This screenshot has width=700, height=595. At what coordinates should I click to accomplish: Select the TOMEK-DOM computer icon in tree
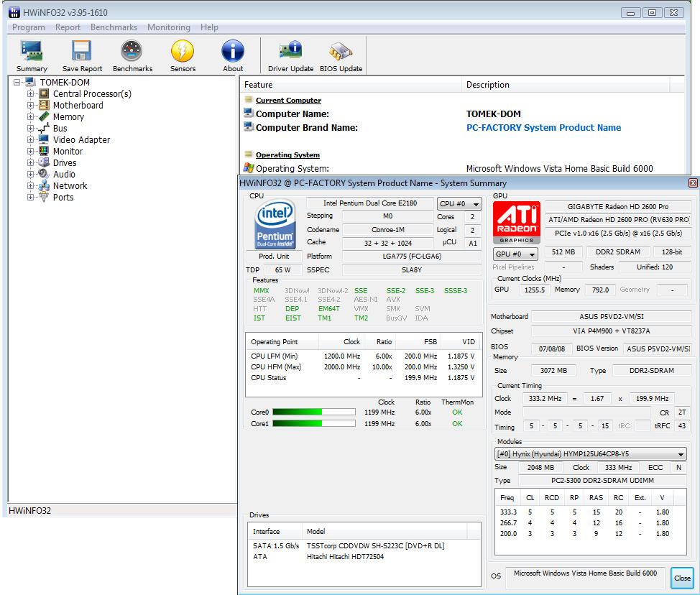(30, 82)
